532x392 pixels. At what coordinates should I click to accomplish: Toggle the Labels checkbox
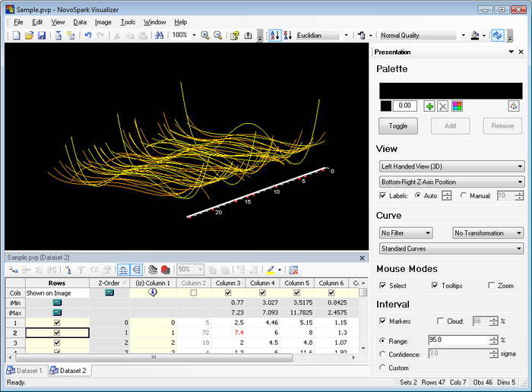[383, 196]
